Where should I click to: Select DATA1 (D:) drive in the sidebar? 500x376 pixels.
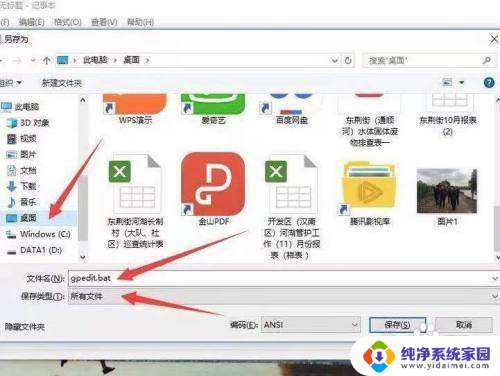(x=35, y=250)
